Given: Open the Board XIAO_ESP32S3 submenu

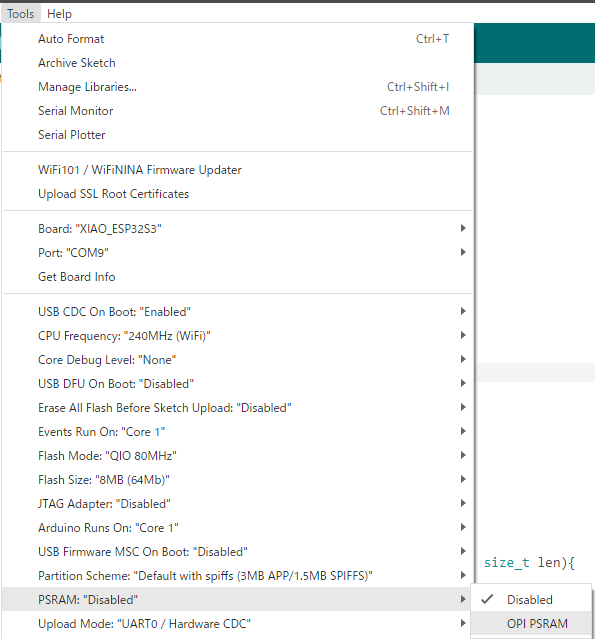Looking at the screenshot, I should point(238,229).
